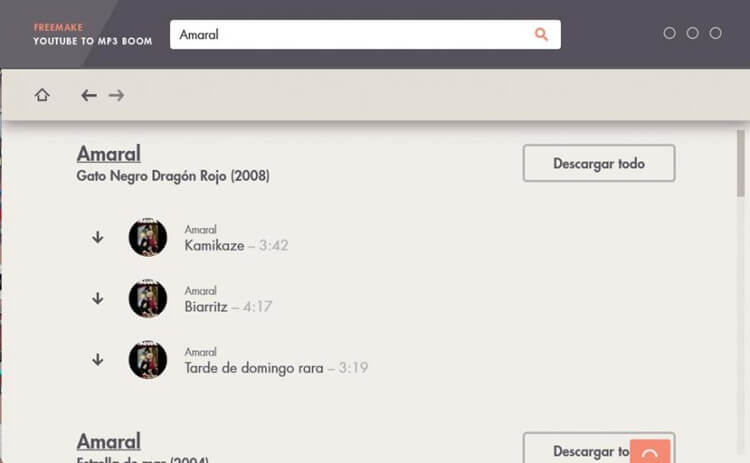This screenshot has height=463, width=750.
Task: Click the 4:17 duration of Biarritz
Action: click(257, 307)
